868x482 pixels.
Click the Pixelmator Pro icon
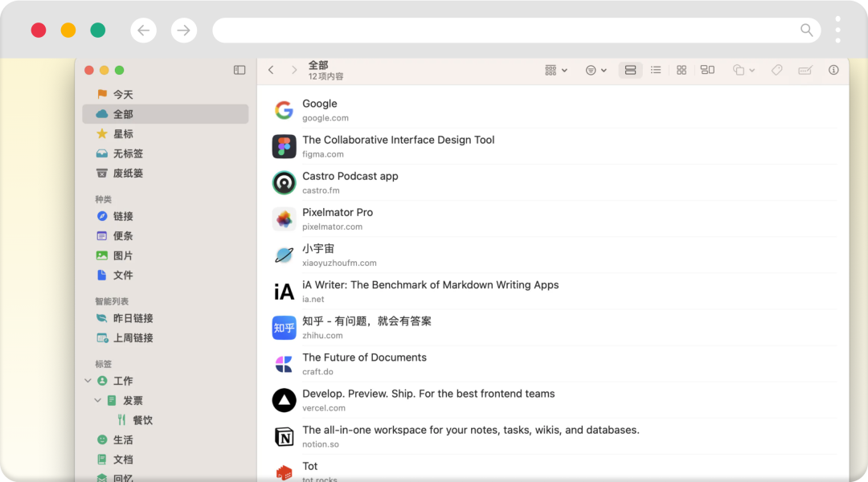pyautogui.click(x=284, y=219)
